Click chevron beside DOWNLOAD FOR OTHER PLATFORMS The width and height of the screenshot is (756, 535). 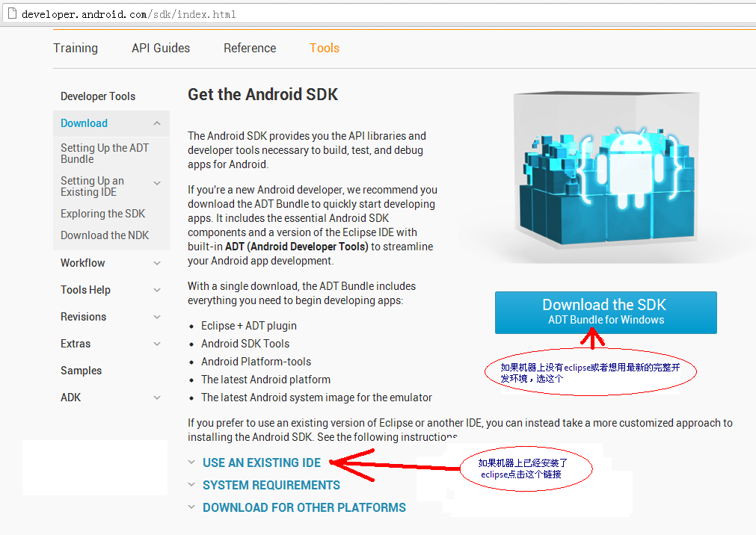click(192, 507)
